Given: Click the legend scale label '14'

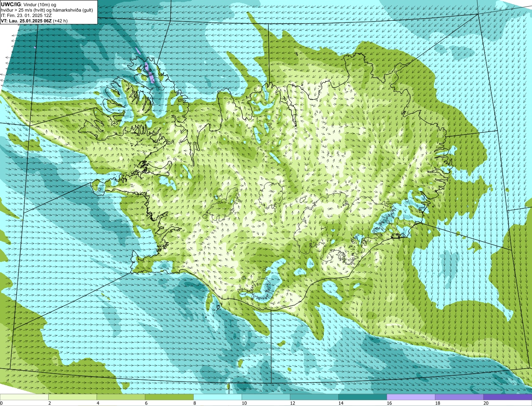Looking at the screenshot, I should point(341,403).
